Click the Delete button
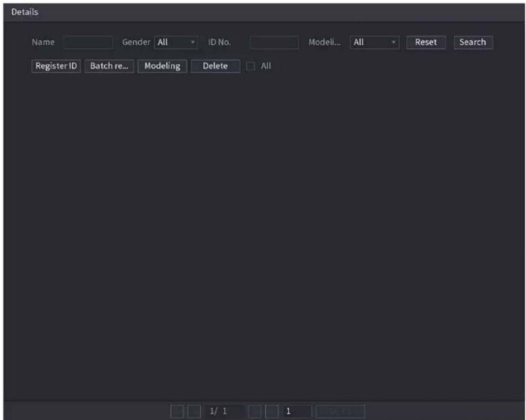 pos(215,66)
